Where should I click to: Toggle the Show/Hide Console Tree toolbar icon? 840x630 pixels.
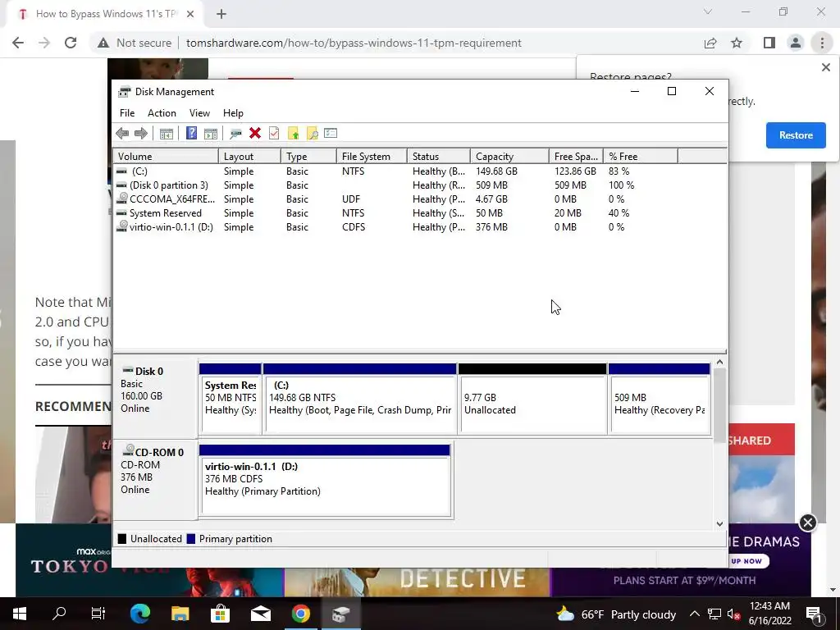[x=166, y=134]
